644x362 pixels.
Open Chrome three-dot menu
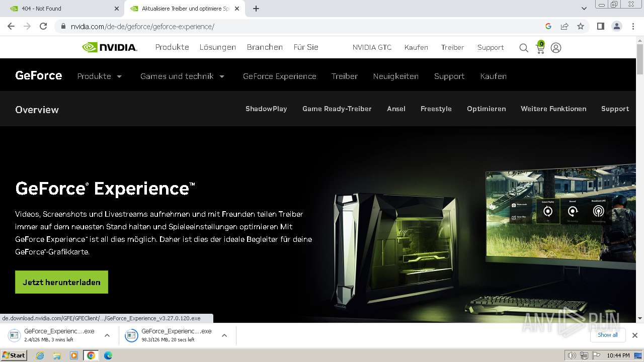point(633,26)
